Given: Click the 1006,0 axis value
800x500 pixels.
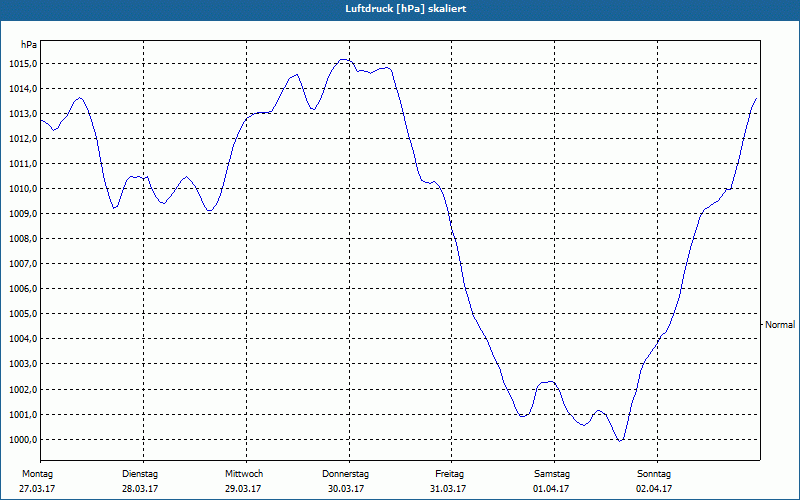Looking at the screenshot, I should pyautogui.click(x=23, y=289).
